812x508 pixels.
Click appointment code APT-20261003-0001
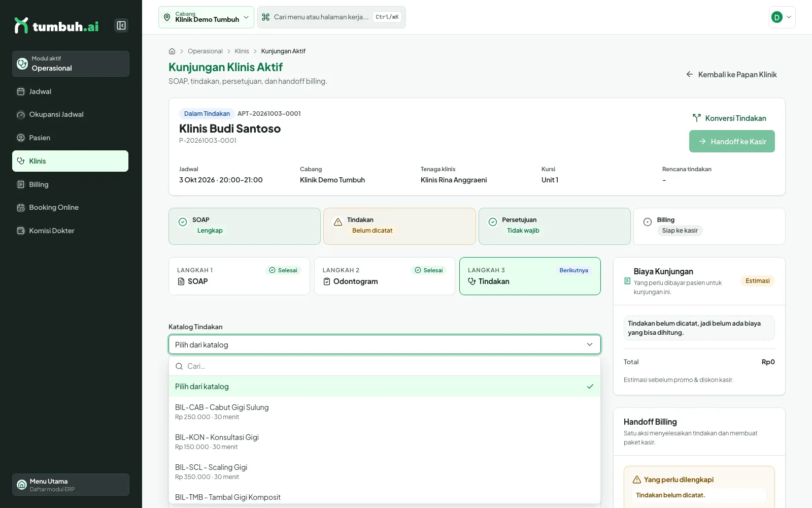(x=269, y=114)
